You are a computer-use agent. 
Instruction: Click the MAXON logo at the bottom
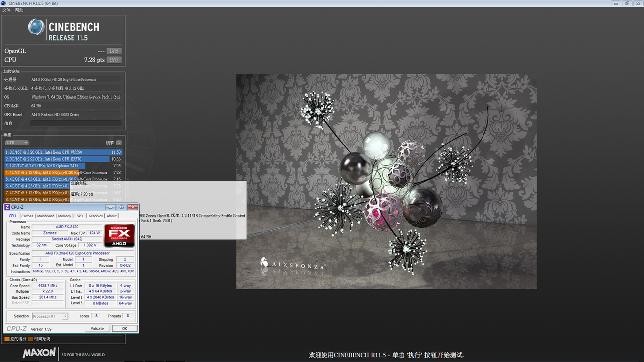tap(39, 353)
